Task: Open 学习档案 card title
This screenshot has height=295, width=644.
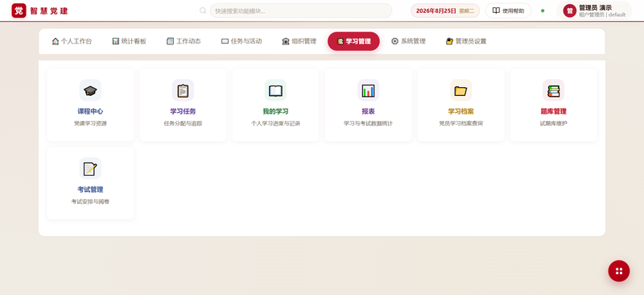Action: [460, 111]
